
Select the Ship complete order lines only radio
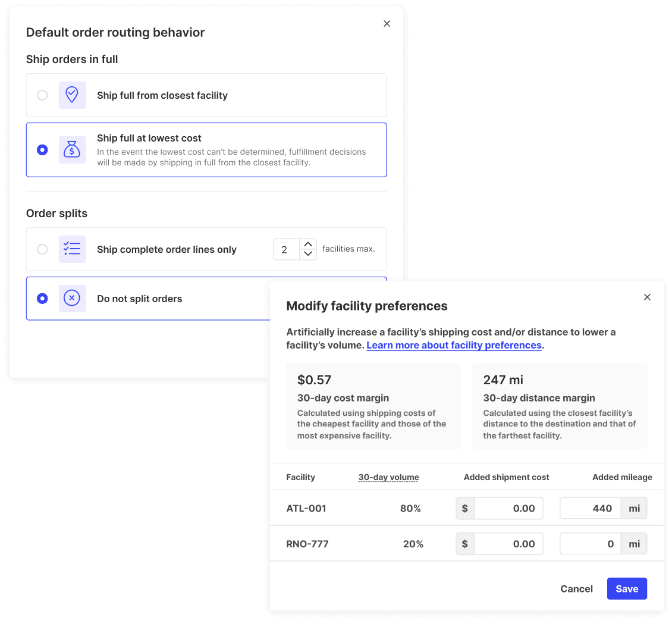click(42, 249)
